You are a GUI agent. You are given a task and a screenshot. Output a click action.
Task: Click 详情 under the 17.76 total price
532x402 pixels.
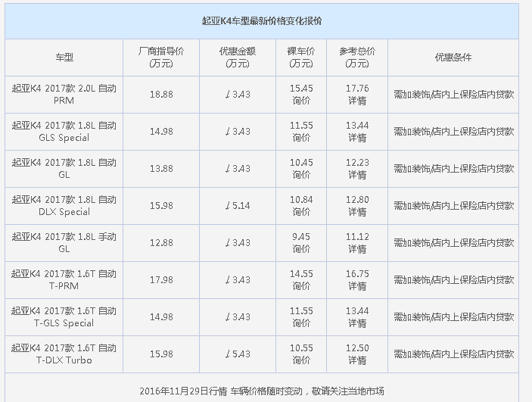coord(356,101)
